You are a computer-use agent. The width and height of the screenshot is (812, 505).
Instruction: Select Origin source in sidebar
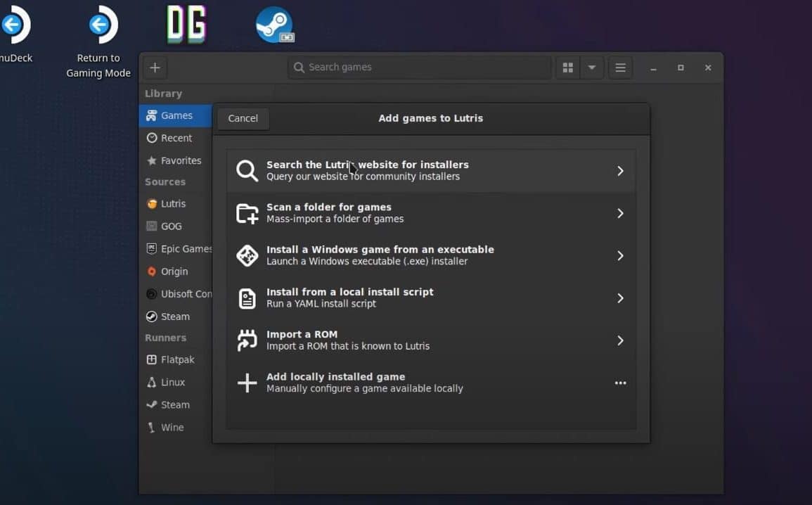(x=176, y=271)
